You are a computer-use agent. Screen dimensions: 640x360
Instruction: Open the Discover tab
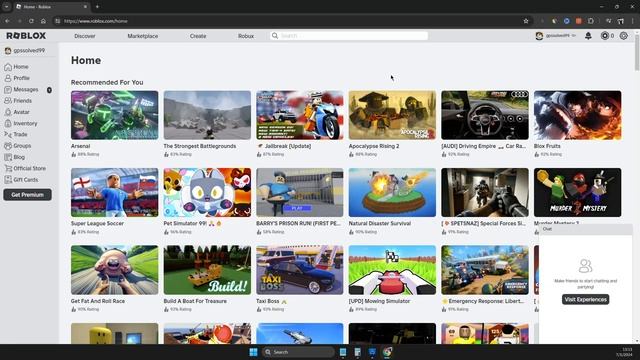click(x=84, y=36)
